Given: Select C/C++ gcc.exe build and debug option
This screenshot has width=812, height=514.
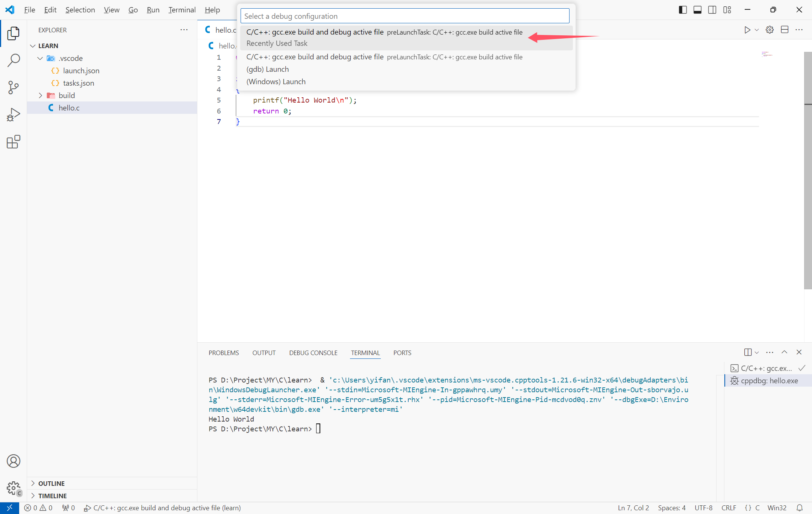Looking at the screenshot, I should tap(384, 32).
